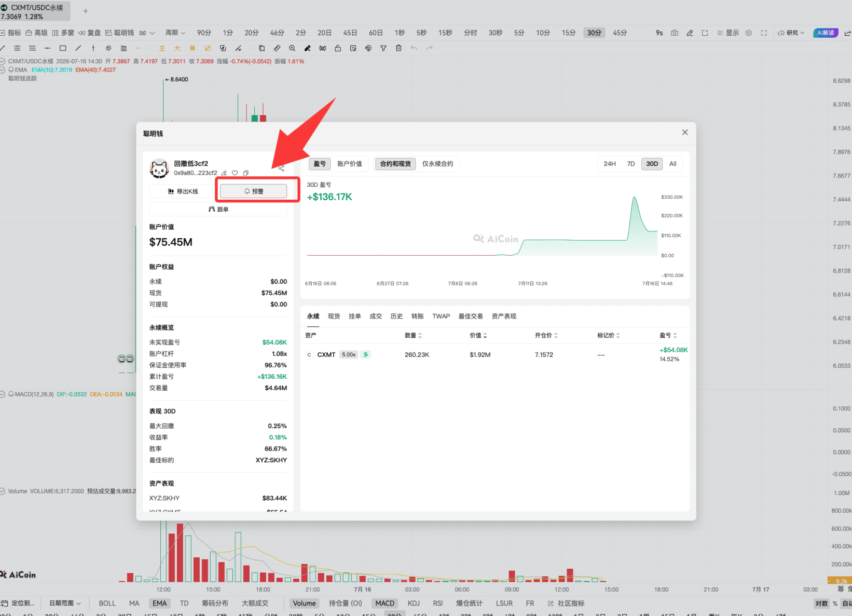Switch chart to 账户价值

pyautogui.click(x=349, y=164)
